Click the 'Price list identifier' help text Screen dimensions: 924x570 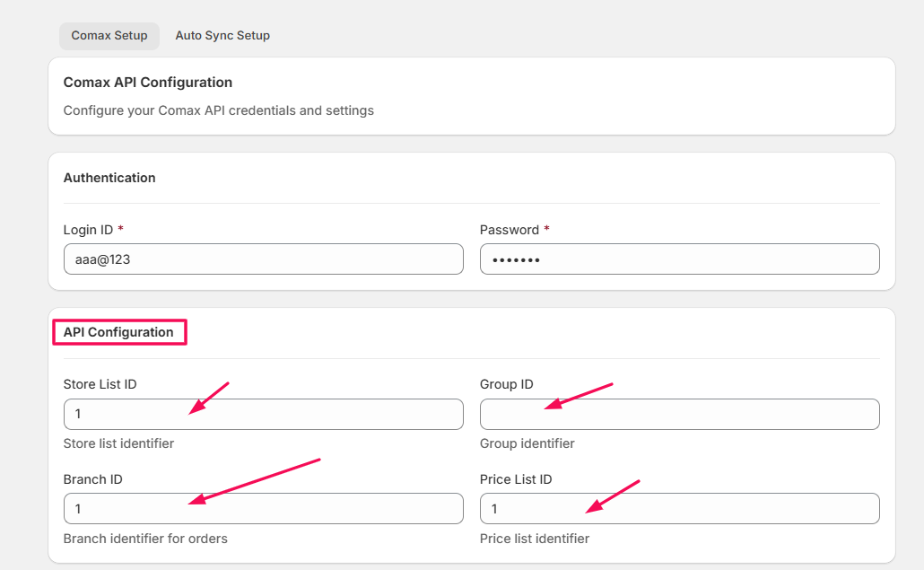point(535,539)
